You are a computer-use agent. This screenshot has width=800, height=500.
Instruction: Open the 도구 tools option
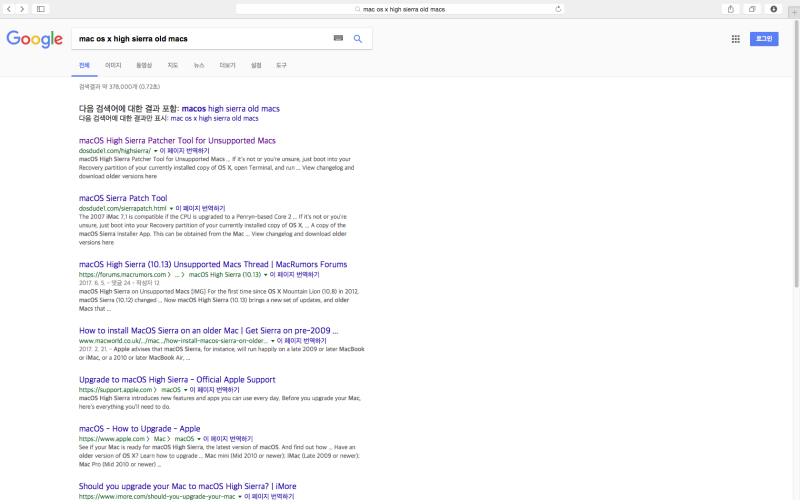[281, 65]
